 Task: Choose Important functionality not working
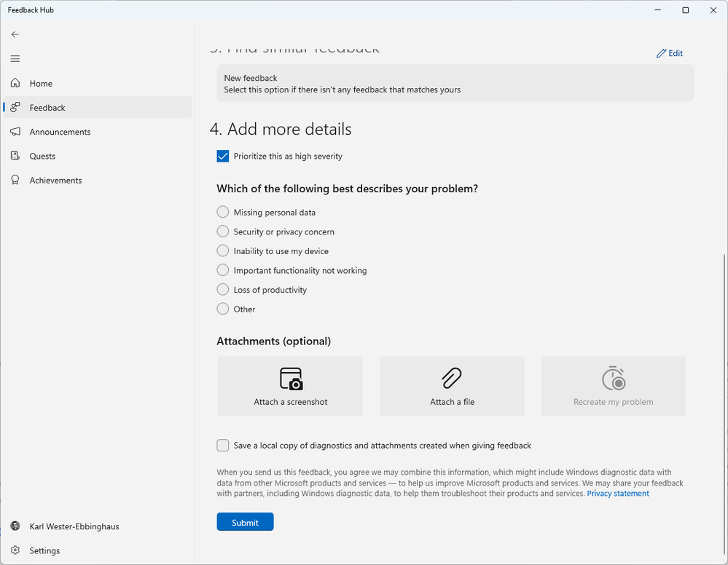[223, 270]
